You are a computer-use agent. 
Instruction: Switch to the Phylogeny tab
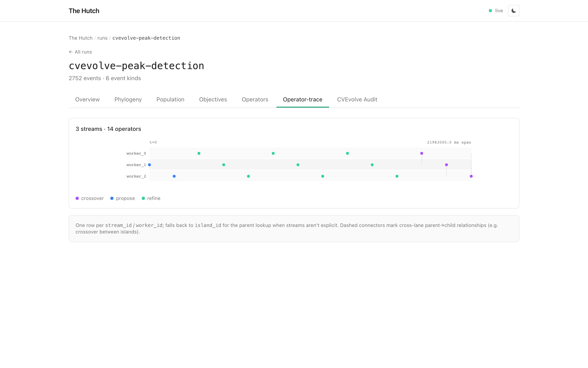(128, 100)
